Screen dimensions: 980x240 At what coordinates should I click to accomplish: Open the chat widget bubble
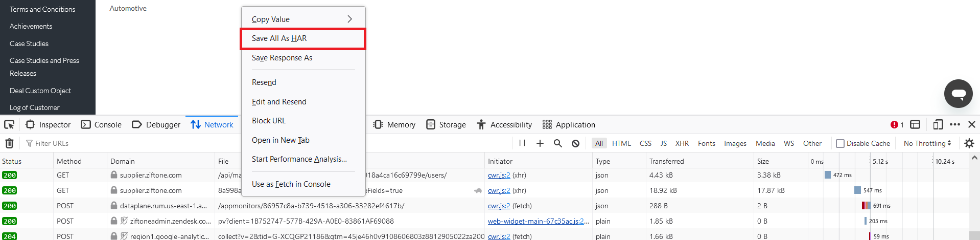958,94
